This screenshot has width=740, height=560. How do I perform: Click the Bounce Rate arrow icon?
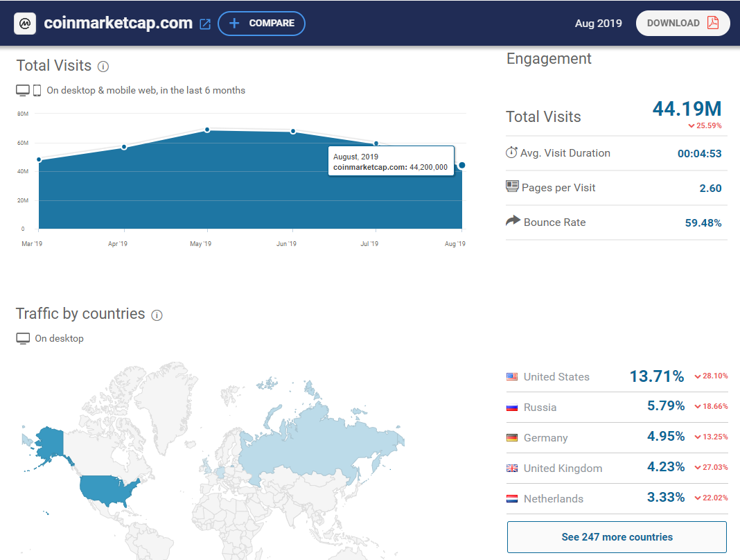(x=513, y=221)
